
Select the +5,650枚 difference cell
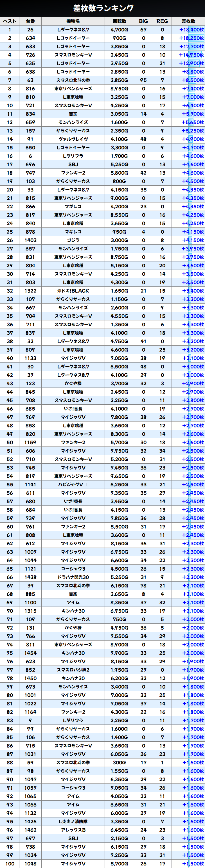click(188, 122)
